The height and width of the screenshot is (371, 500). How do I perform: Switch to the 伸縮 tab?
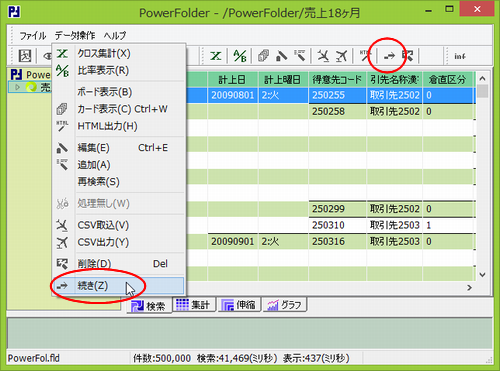(x=239, y=305)
